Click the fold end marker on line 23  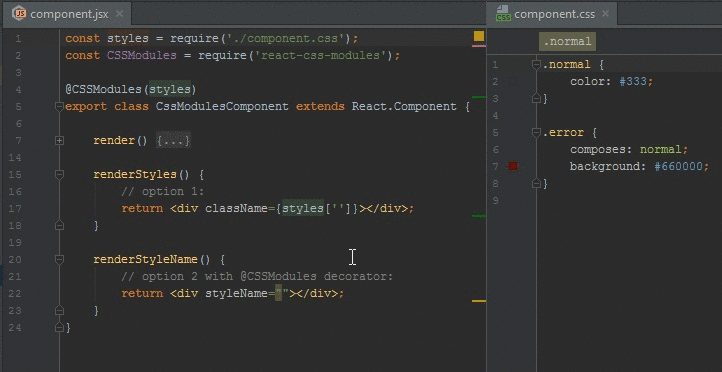pos(59,310)
